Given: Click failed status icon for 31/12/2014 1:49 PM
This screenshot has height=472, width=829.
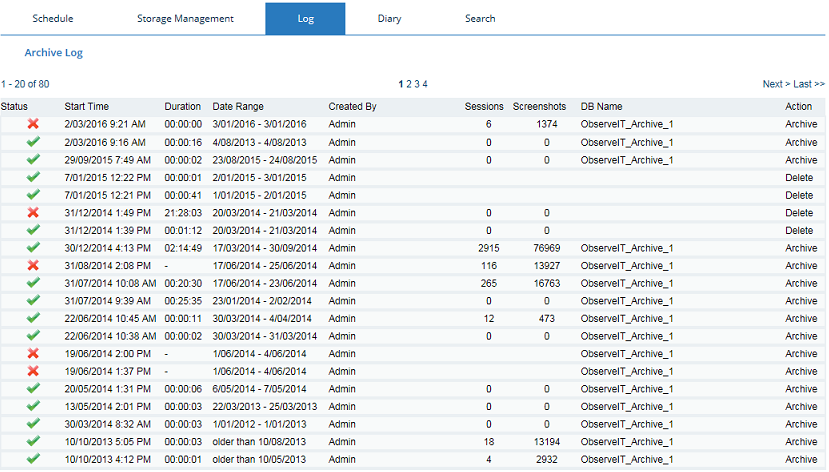Looking at the screenshot, I should tap(33, 212).
